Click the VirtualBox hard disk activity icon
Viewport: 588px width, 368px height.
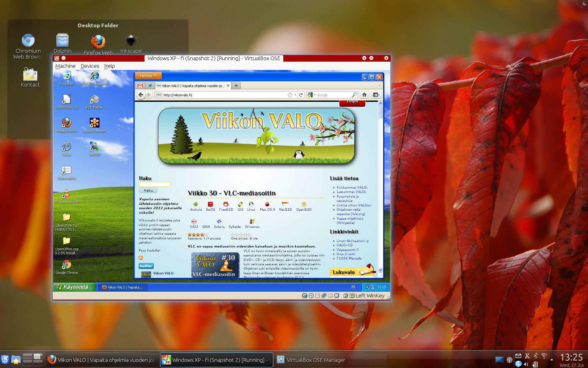304,296
